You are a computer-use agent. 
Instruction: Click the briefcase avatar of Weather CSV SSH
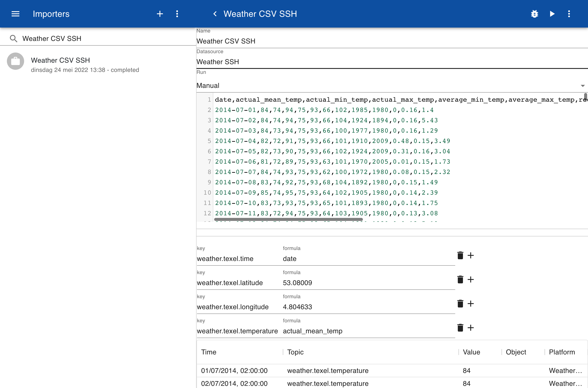tap(15, 61)
